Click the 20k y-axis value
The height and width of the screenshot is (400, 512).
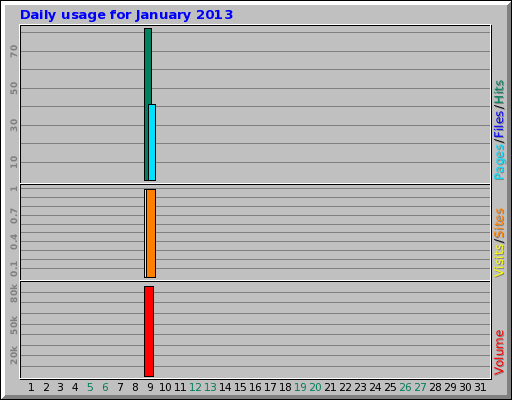14,355
